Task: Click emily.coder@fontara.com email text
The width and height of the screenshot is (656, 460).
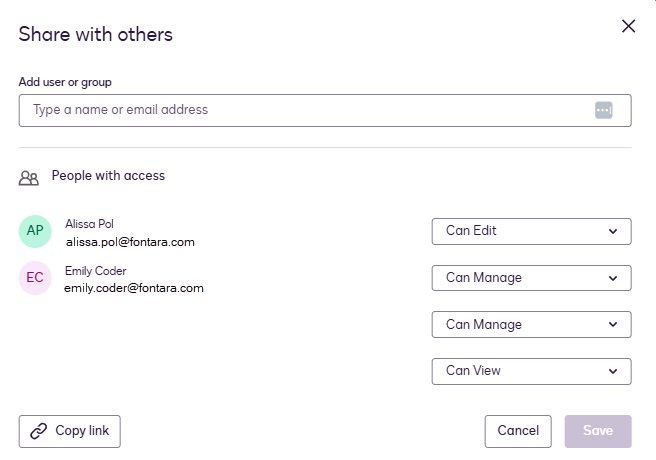Action: coord(134,288)
